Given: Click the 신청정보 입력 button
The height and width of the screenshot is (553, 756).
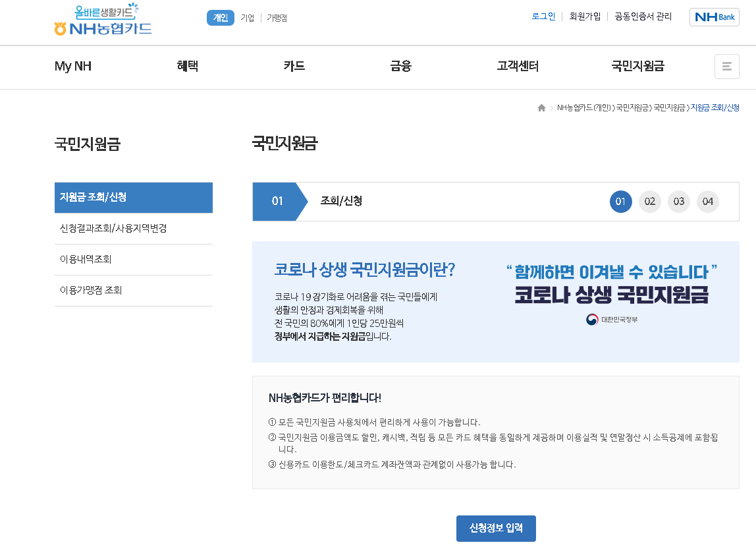Looking at the screenshot, I should point(496,529).
